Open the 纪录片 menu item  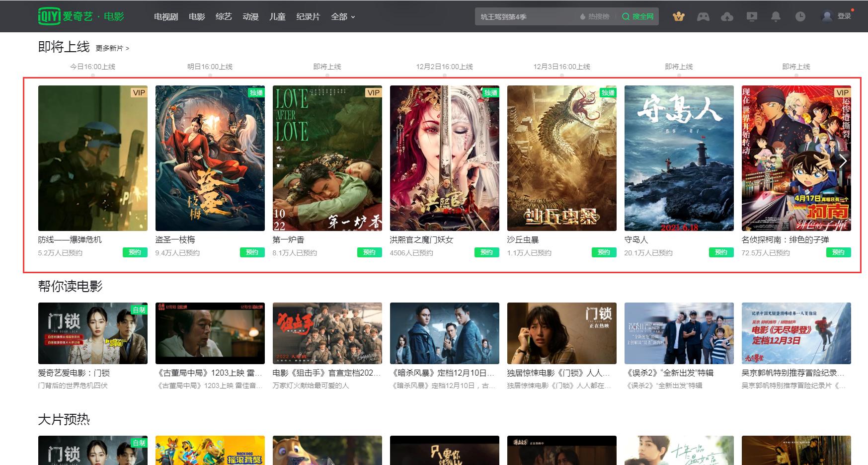pyautogui.click(x=308, y=16)
